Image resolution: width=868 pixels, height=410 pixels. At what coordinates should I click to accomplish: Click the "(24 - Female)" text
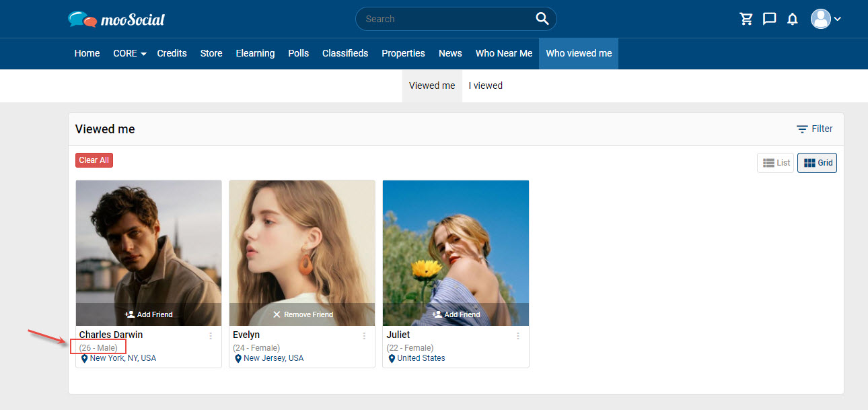(x=256, y=348)
